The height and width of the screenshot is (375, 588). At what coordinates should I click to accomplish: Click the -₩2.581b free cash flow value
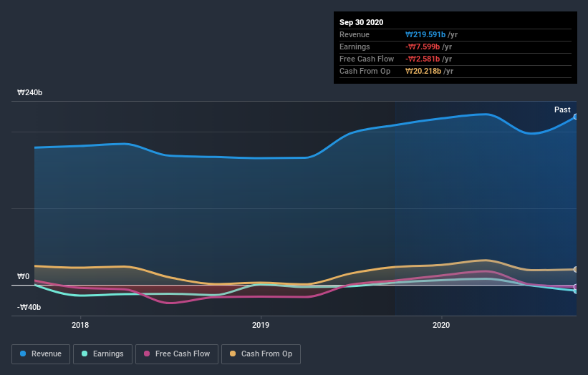pyautogui.click(x=423, y=59)
